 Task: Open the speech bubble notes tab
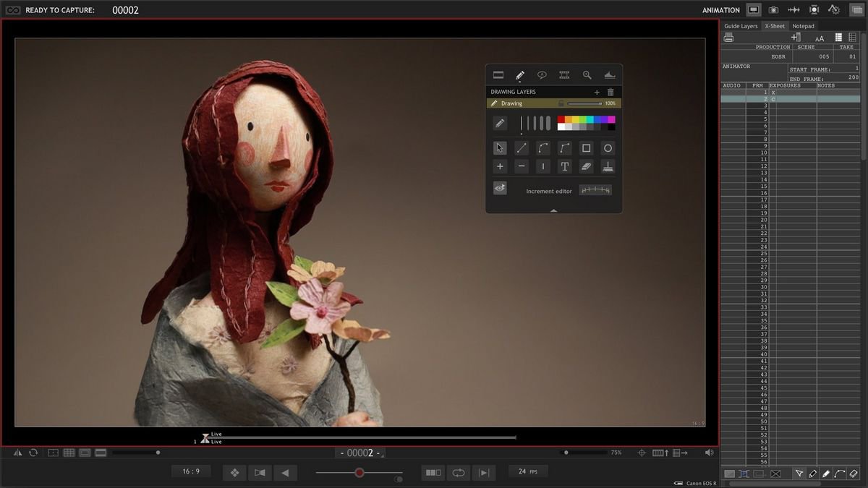coord(542,74)
